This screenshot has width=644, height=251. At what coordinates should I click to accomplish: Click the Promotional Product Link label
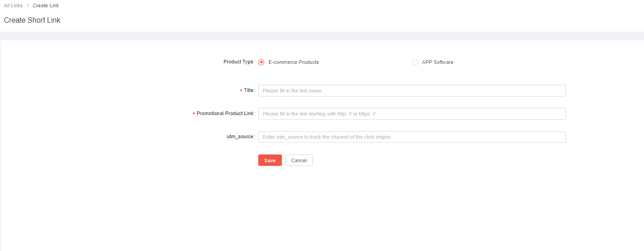coord(226,113)
